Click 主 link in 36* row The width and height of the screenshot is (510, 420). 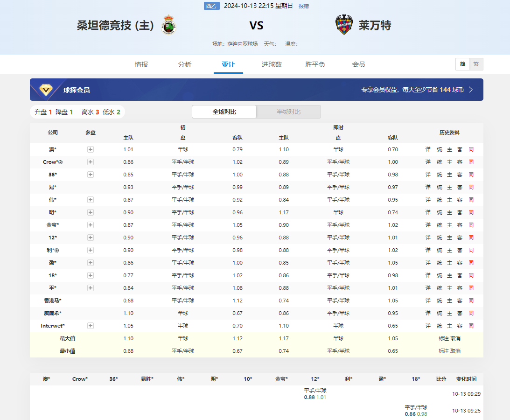[449, 175]
